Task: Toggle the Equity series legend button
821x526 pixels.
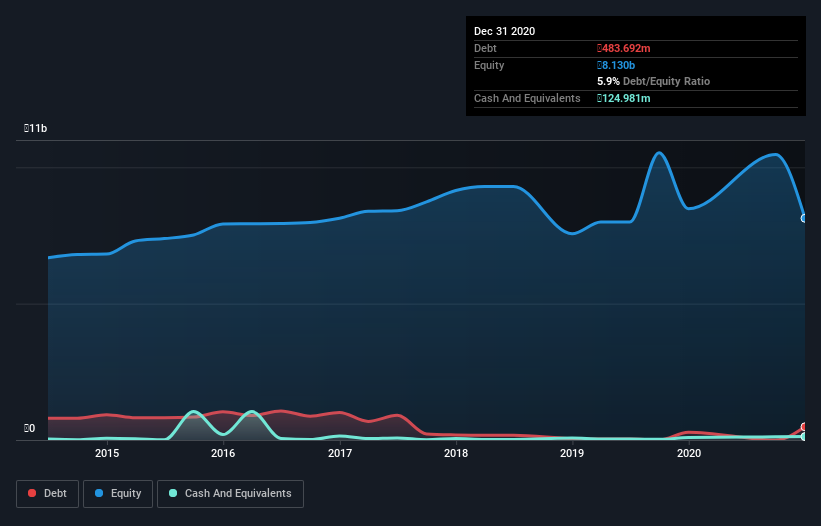Action: (118, 494)
